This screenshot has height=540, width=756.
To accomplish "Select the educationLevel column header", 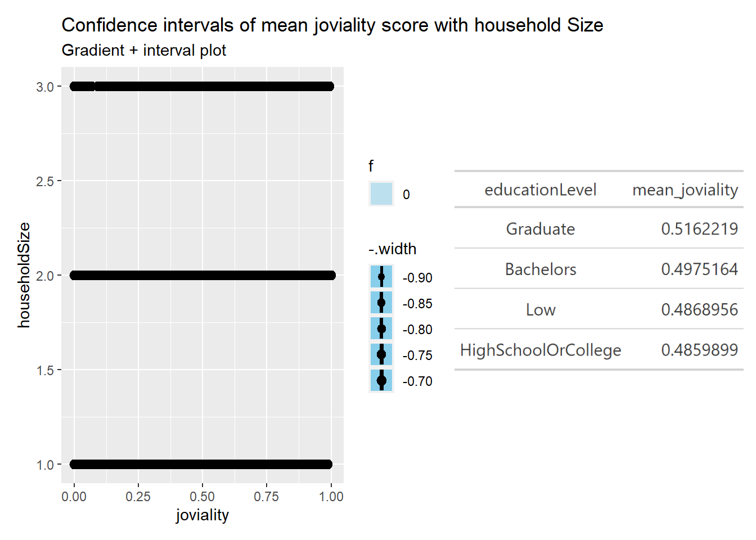I will coord(540,190).
